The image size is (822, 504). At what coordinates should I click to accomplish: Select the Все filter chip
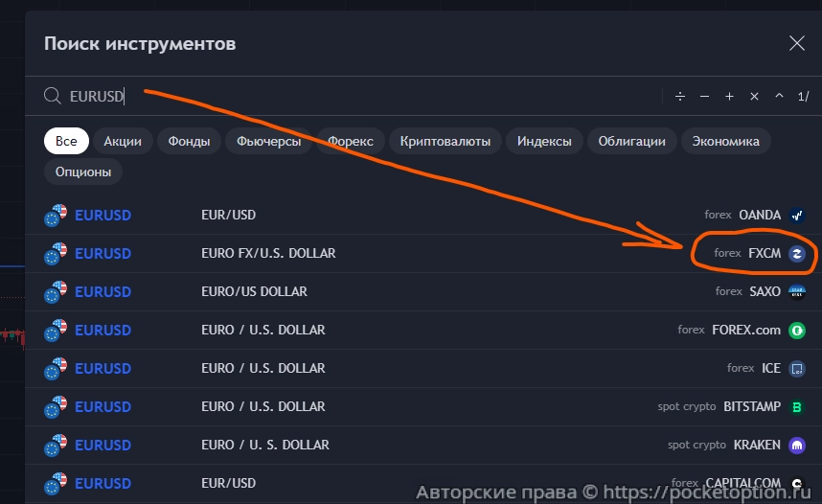point(66,141)
